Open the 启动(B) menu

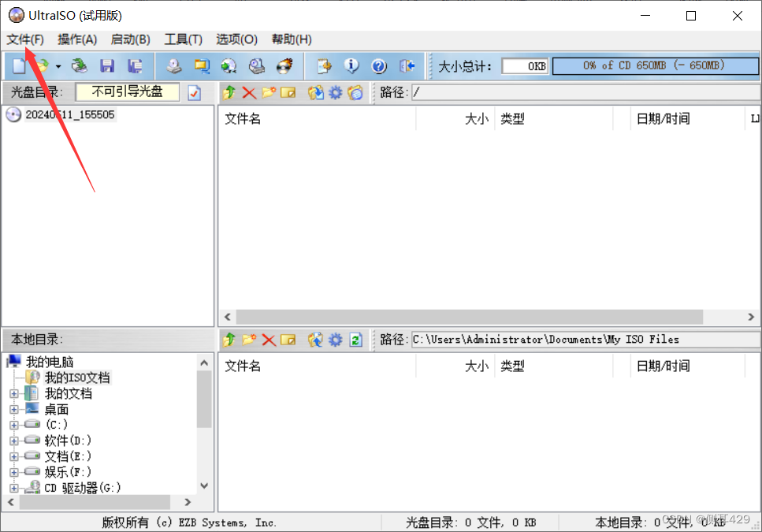pyautogui.click(x=130, y=39)
